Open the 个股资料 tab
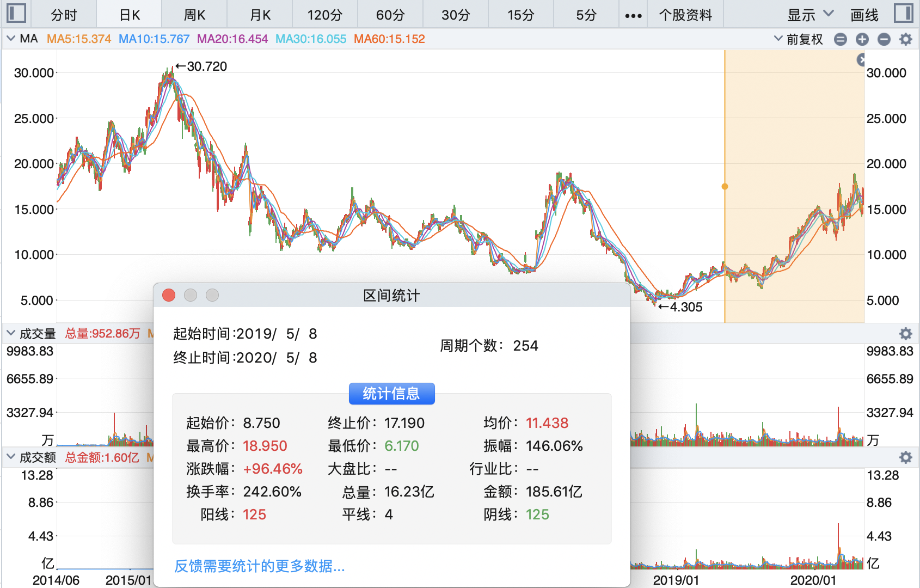The image size is (920, 588). click(685, 15)
